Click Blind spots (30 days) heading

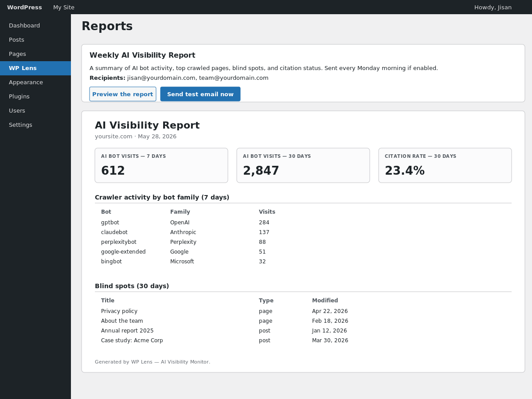(132, 286)
